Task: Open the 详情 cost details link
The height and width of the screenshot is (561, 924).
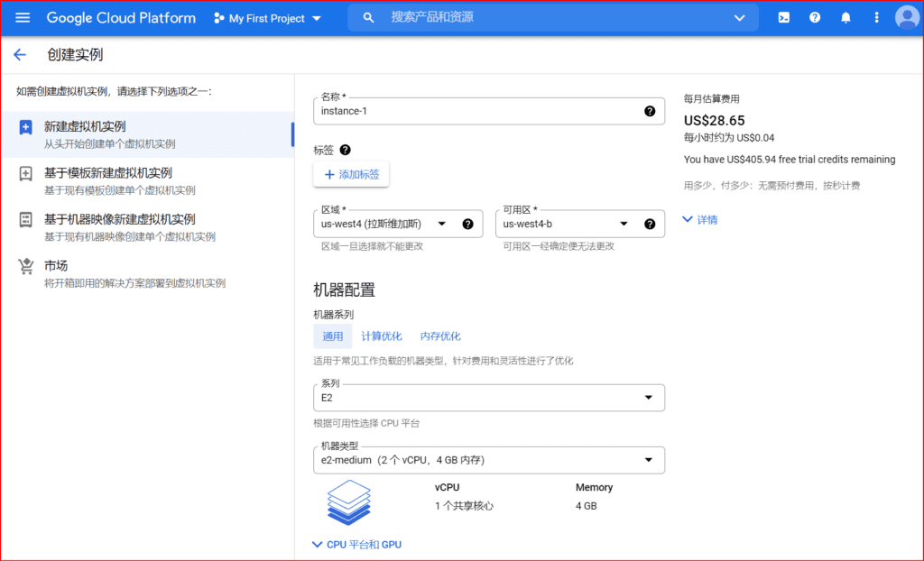Action: 699,217
